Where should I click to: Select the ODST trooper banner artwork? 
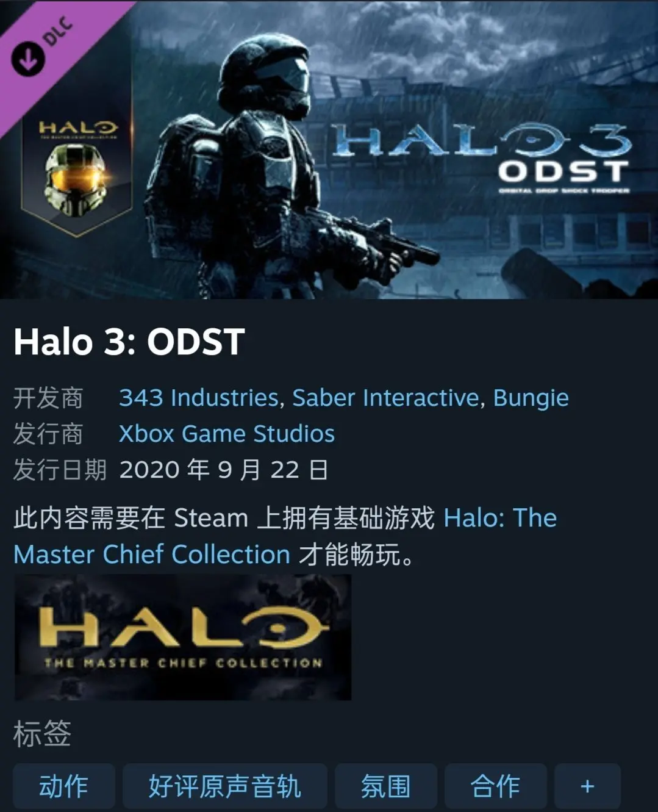329,149
